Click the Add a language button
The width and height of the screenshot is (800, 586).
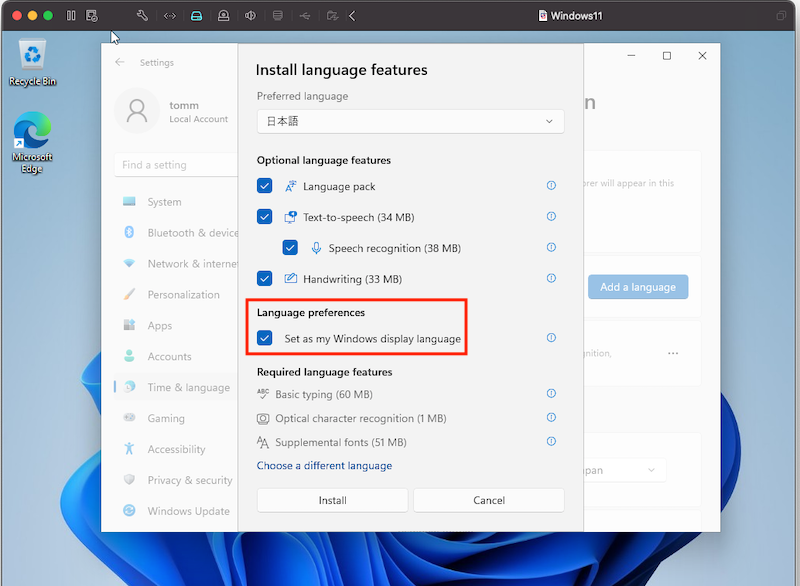pos(638,287)
